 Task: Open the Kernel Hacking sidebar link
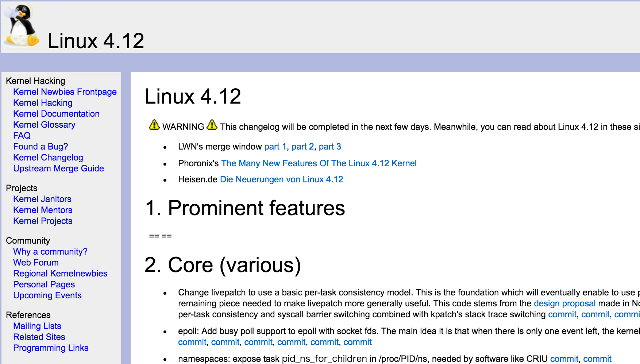43,103
